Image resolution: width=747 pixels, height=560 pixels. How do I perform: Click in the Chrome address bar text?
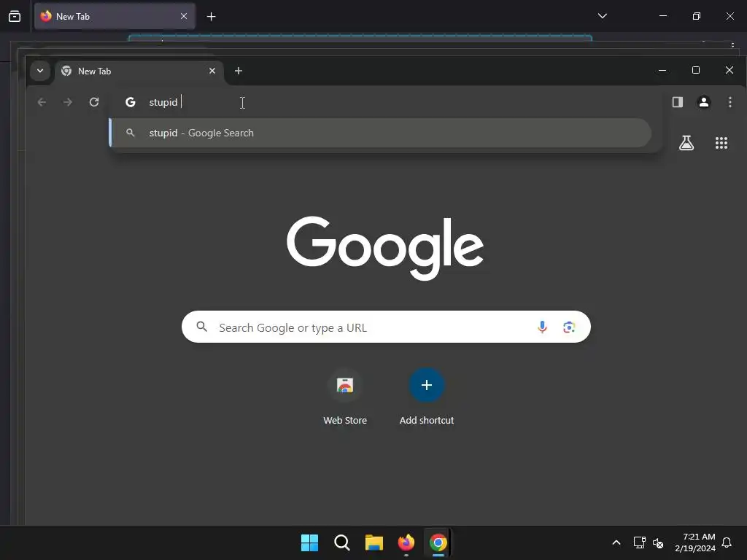[x=163, y=102]
